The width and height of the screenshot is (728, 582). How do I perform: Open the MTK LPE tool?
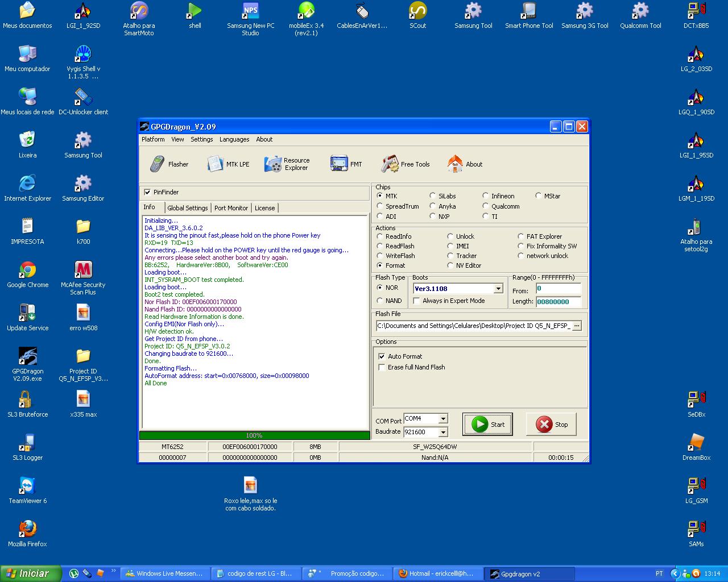[228, 164]
